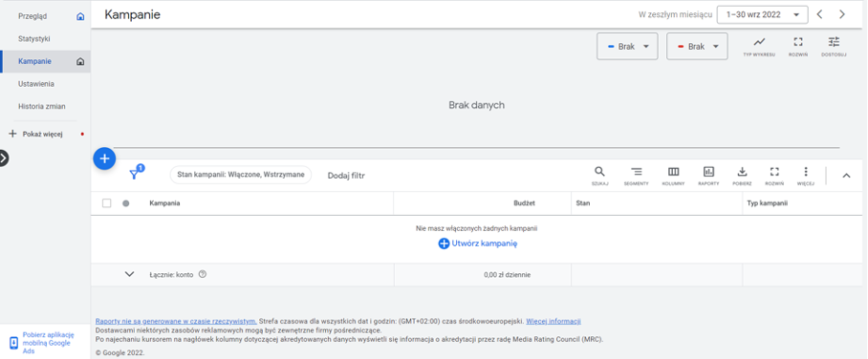The image size is (868, 359).
Task: Click the Kampanie page title
Action: (x=132, y=15)
